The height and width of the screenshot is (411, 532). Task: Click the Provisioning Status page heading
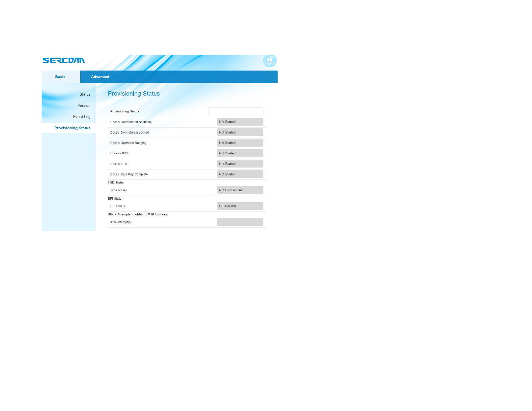(x=134, y=94)
